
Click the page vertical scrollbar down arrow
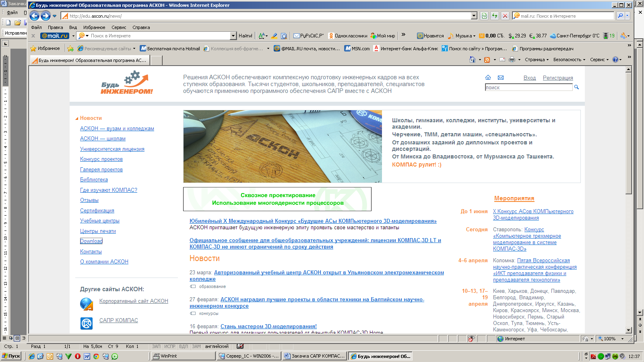(629, 330)
